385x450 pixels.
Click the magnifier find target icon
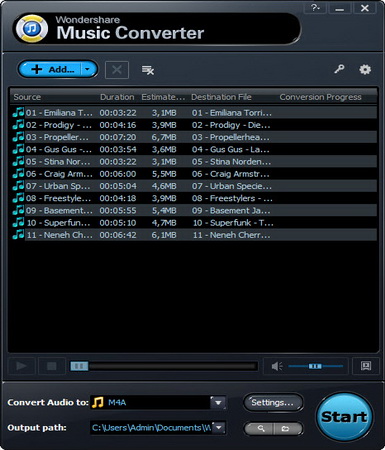click(261, 428)
